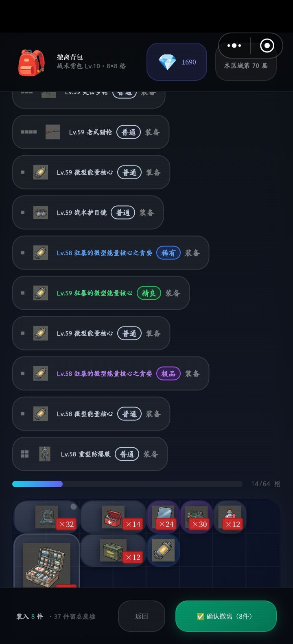The image size is (293, 644).
Task: Click the 返回 button
Action: pyautogui.click(x=142, y=616)
